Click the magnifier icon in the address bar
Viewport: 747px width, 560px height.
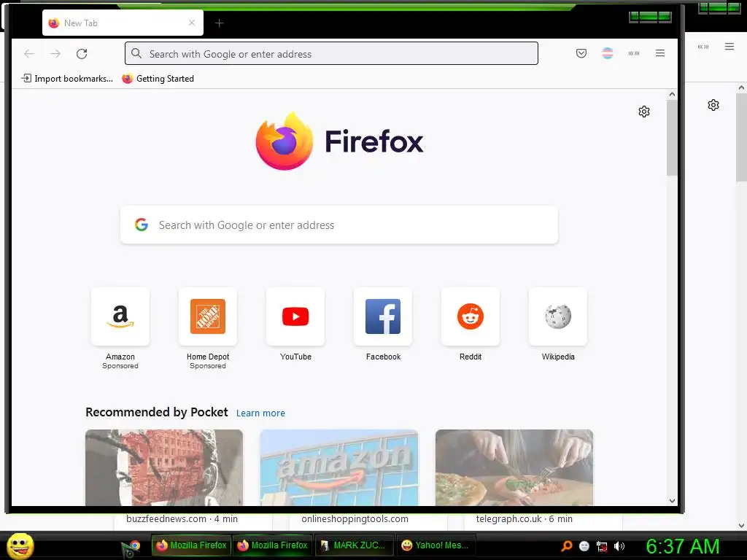136,53
